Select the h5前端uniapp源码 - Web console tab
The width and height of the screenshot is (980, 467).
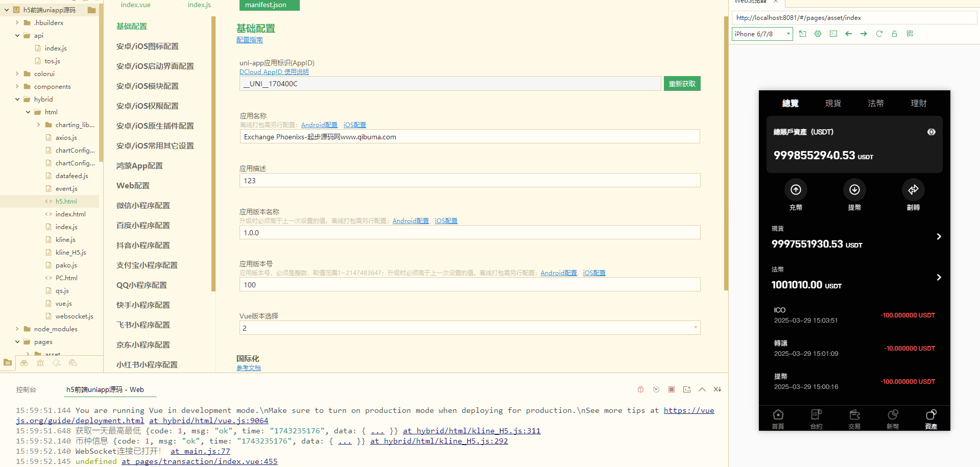click(x=105, y=389)
